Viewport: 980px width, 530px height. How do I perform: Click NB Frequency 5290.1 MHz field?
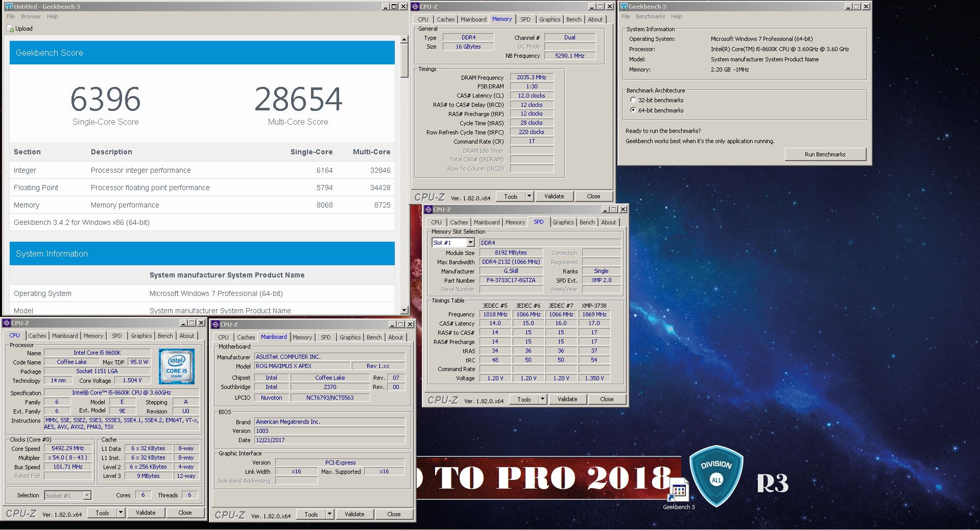[x=569, y=56]
